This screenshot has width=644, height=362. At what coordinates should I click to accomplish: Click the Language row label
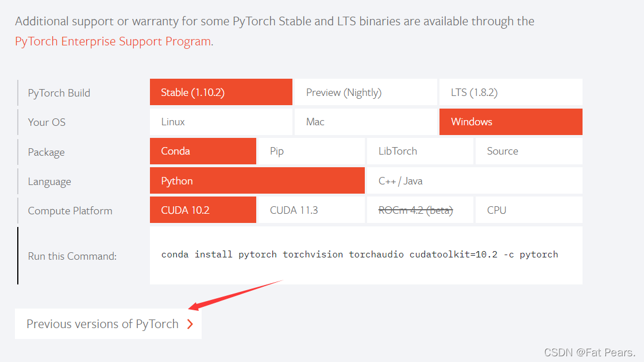[49, 182]
